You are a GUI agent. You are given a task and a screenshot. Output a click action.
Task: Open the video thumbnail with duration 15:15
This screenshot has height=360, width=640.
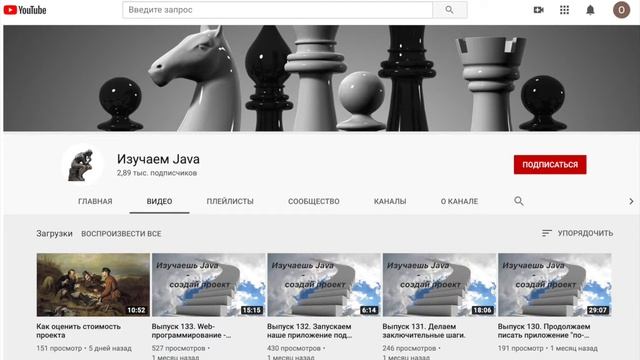(x=209, y=285)
